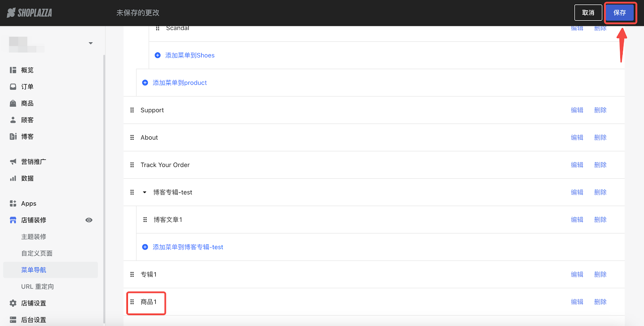
Task: Delete the Support menu item
Action: (x=600, y=110)
